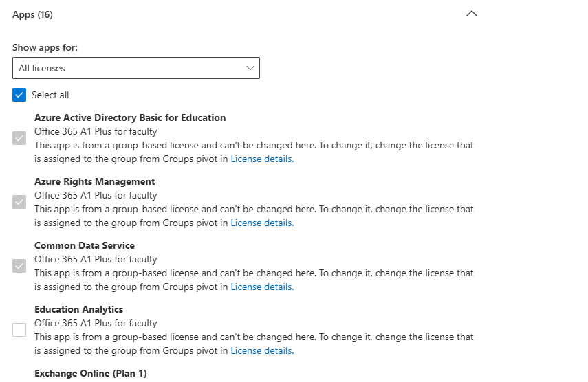
Task: Open License details link under Common Data Service
Action: (x=262, y=287)
